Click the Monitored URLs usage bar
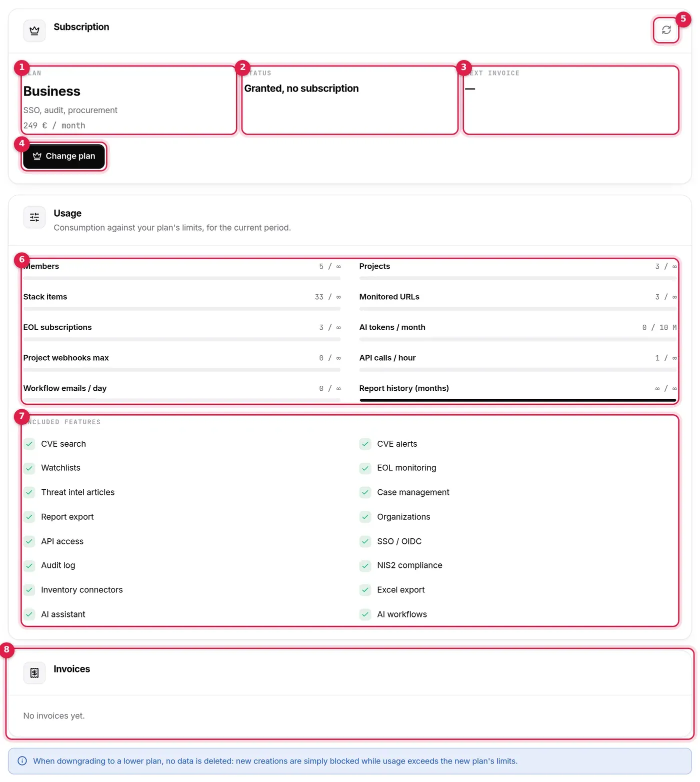700x782 pixels. (x=518, y=309)
